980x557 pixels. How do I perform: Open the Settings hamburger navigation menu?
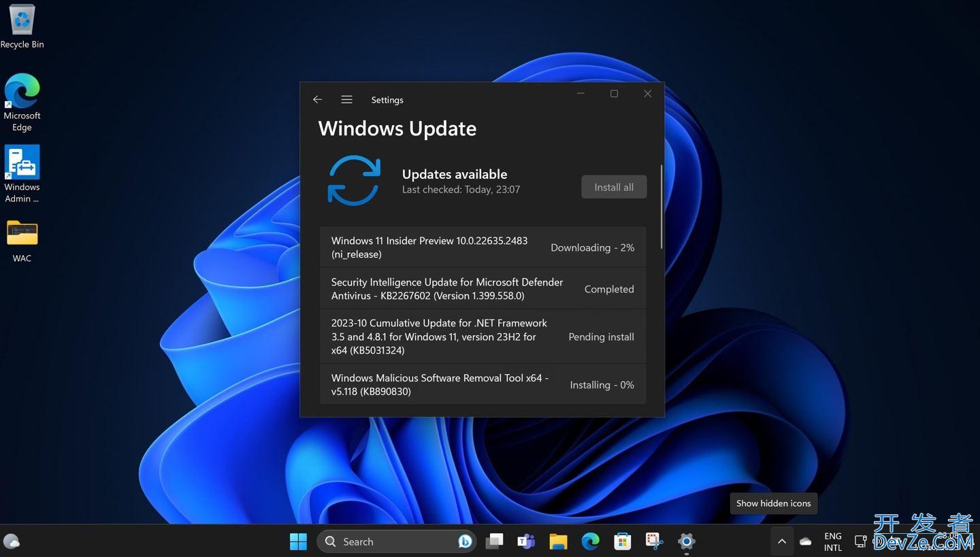[x=346, y=99]
